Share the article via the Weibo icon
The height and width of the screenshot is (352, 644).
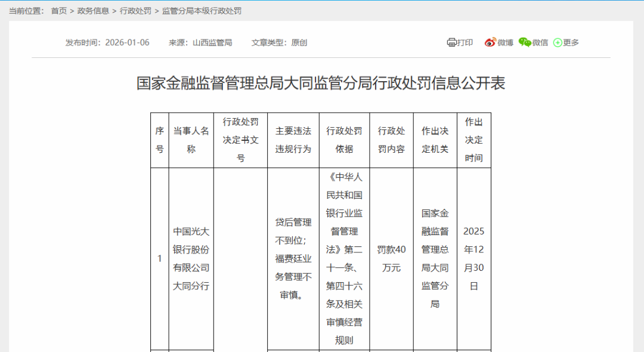point(490,42)
